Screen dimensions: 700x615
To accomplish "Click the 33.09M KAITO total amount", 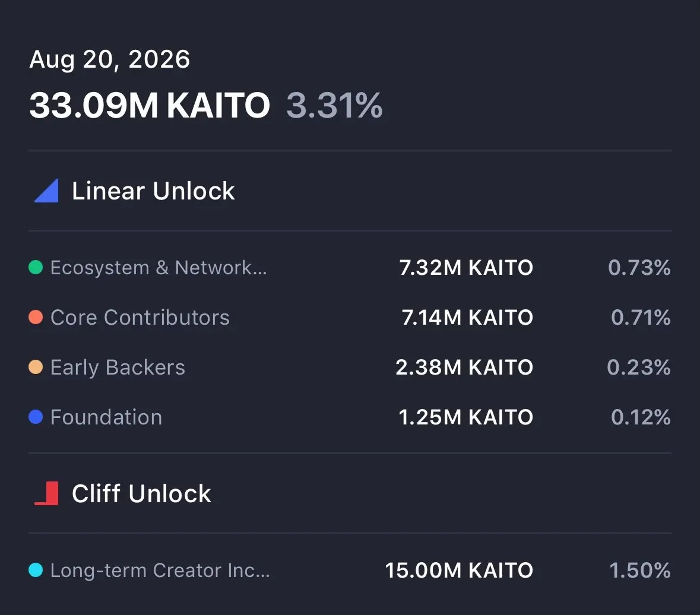I will click(x=150, y=105).
